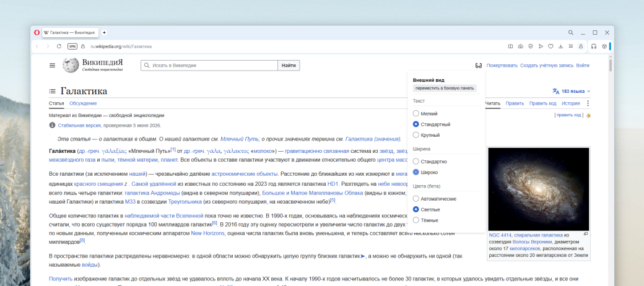Select the Галактика — Википедия browser tab
The image size is (644, 286).
click(x=70, y=32)
